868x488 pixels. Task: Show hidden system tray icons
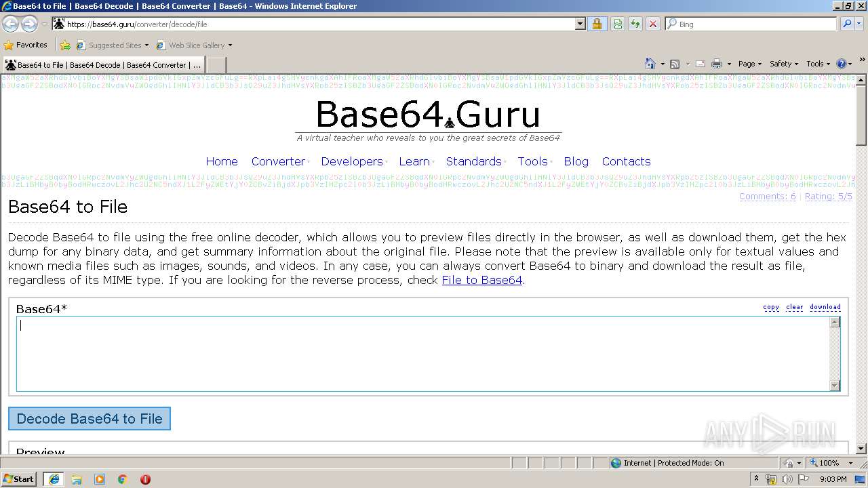(756, 479)
